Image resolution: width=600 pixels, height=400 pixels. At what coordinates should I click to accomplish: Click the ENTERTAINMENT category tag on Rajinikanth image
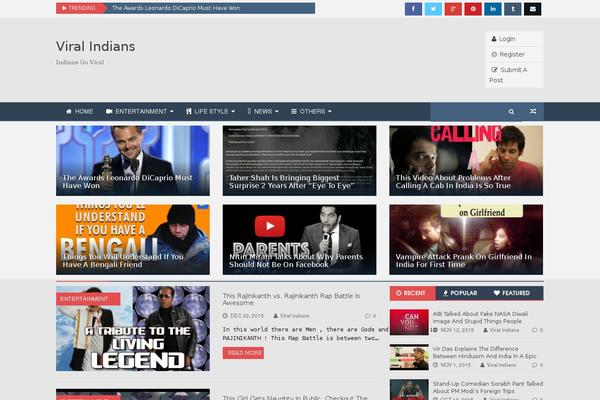pos(88,299)
